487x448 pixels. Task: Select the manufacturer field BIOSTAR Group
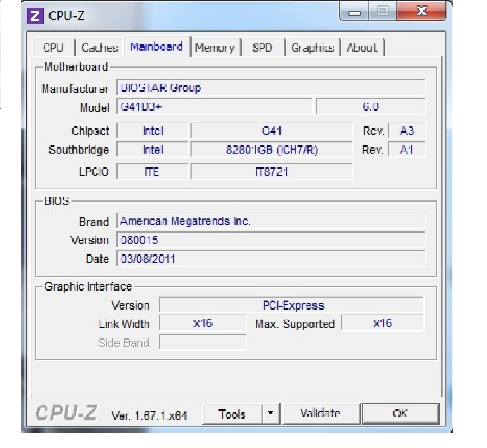(x=271, y=87)
